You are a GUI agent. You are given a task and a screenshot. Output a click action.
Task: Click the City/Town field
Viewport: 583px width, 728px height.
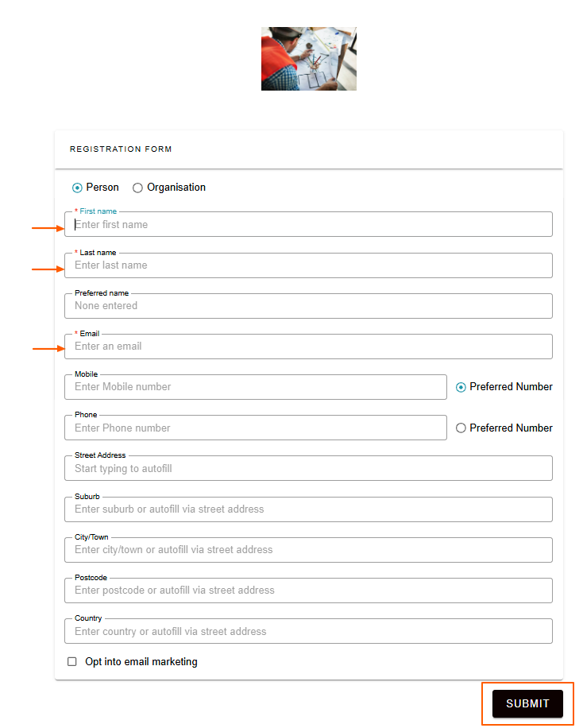pos(308,550)
